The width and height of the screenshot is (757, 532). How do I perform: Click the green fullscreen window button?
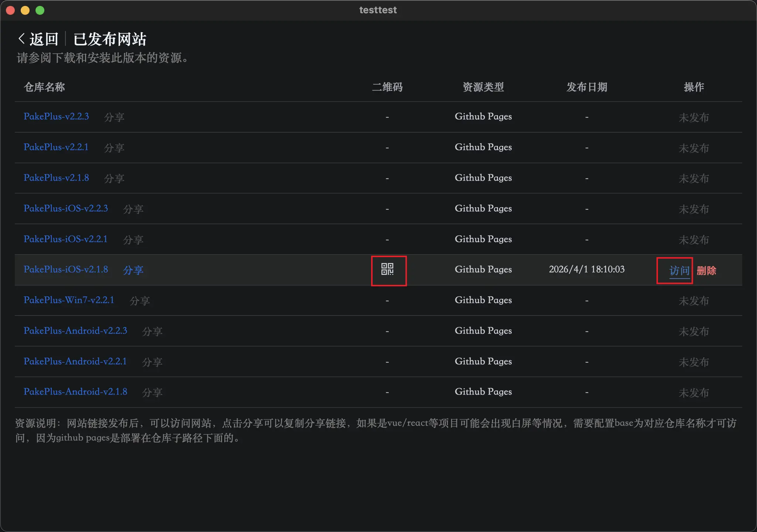(40, 10)
